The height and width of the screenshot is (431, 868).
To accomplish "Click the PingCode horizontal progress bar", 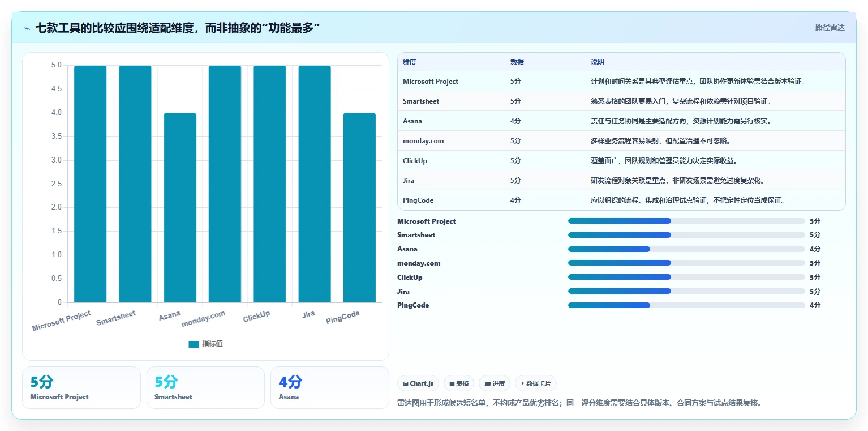I will (x=686, y=305).
